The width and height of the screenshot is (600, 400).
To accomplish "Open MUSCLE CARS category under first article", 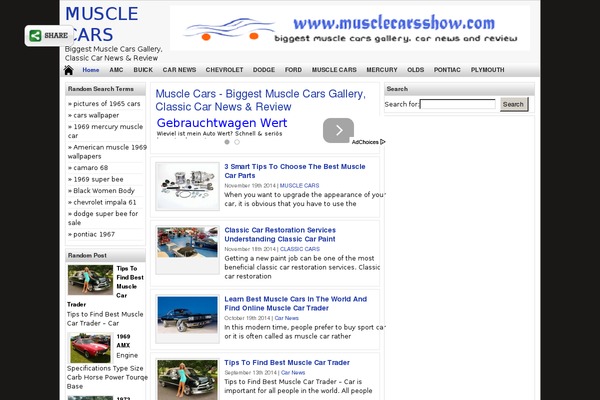I will (x=299, y=186).
